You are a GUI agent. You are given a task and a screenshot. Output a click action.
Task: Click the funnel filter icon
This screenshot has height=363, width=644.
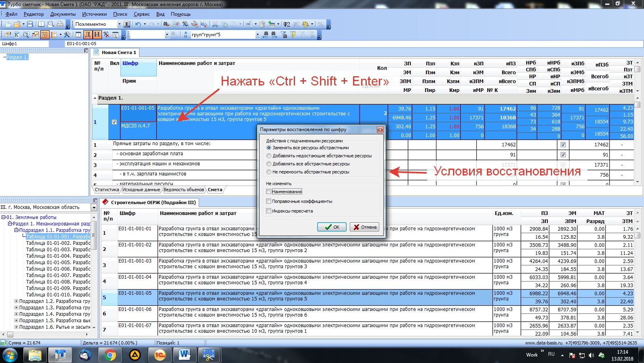pos(284,35)
